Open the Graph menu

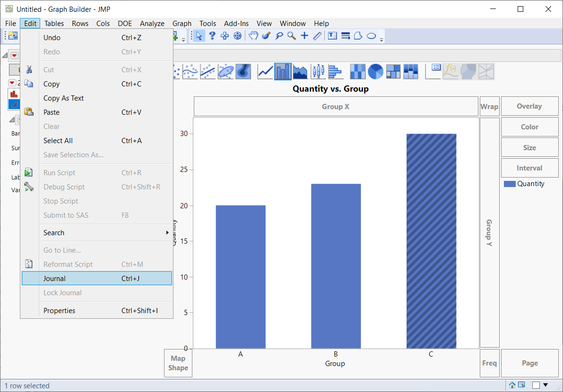182,23
